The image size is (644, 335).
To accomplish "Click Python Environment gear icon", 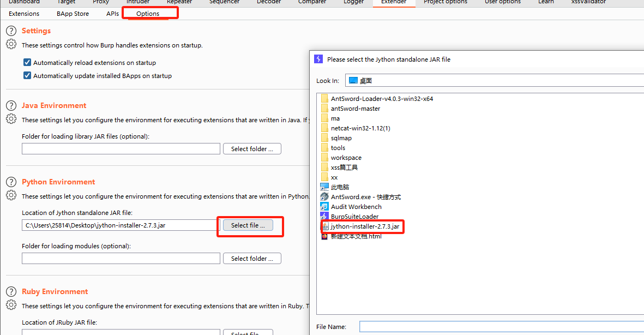I will tap(11, 195).
